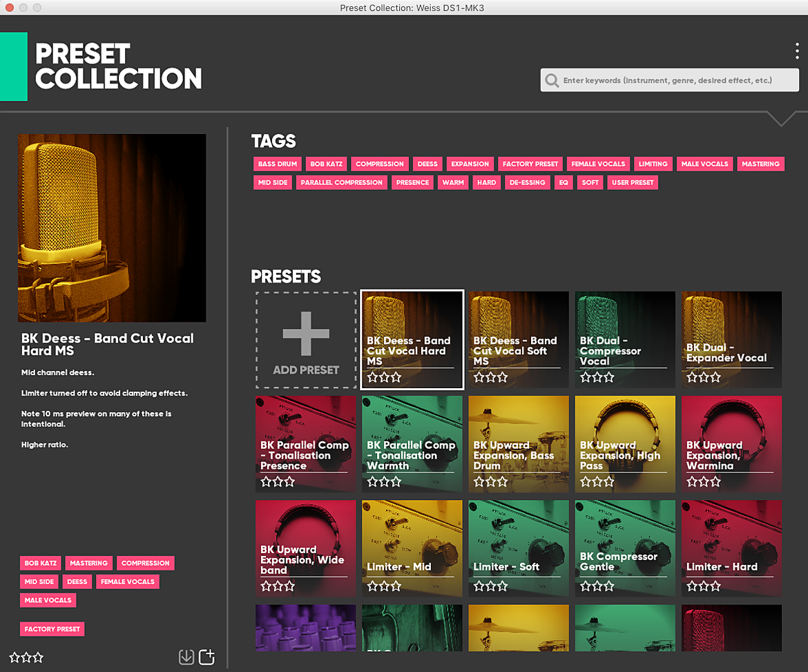Toggle the PARALLEL COMPRESSION tag filter

coord(341,182)
